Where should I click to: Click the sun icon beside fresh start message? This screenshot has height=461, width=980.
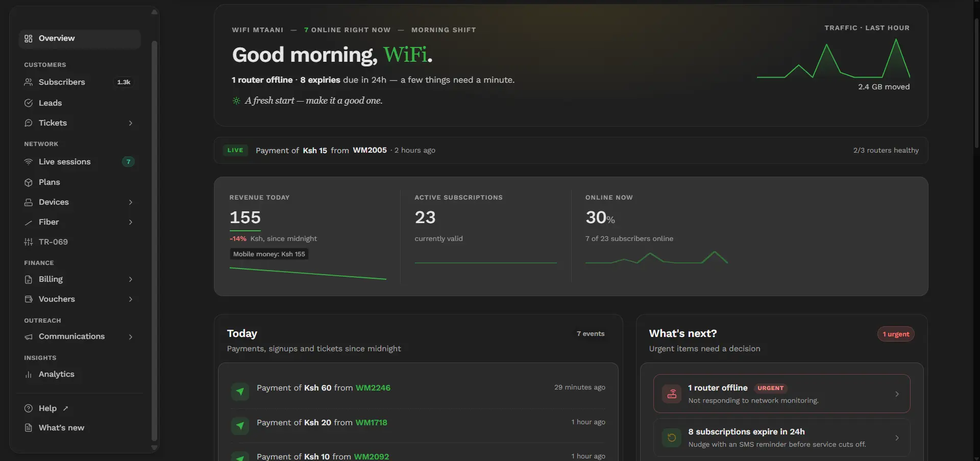pos(236,101)
